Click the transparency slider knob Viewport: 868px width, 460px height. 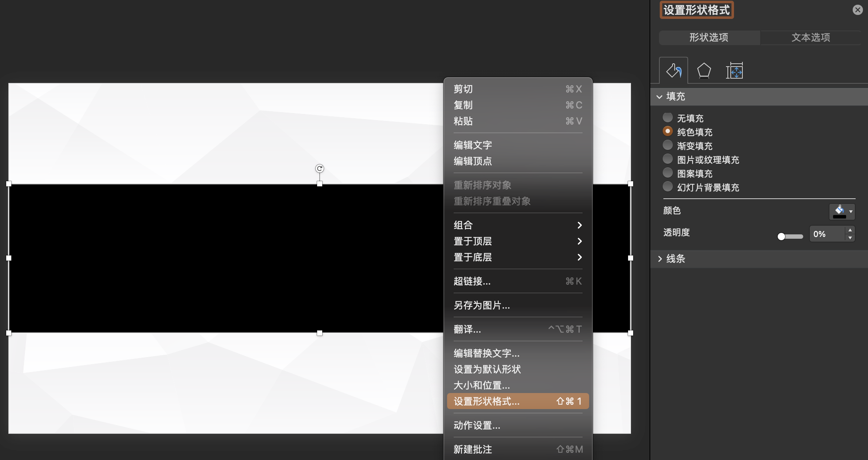click(781, 237)
